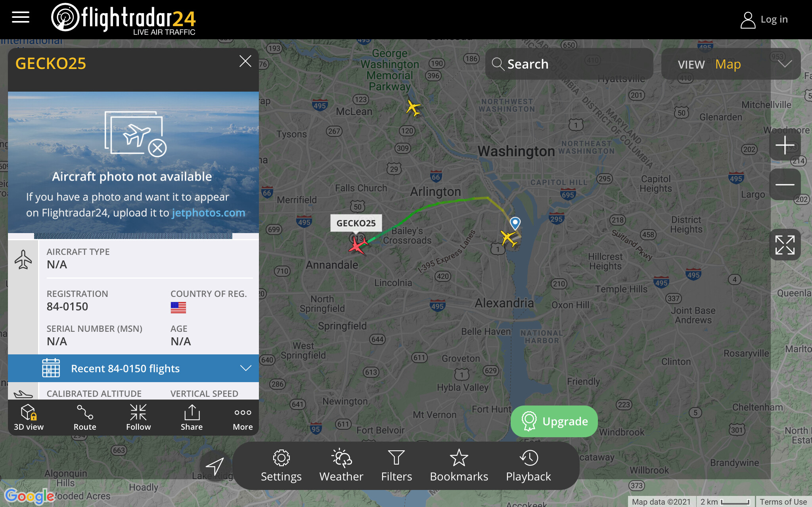
Task: Click the green Upgrade button
Action: pyautogui.click(x=554, y=421)
